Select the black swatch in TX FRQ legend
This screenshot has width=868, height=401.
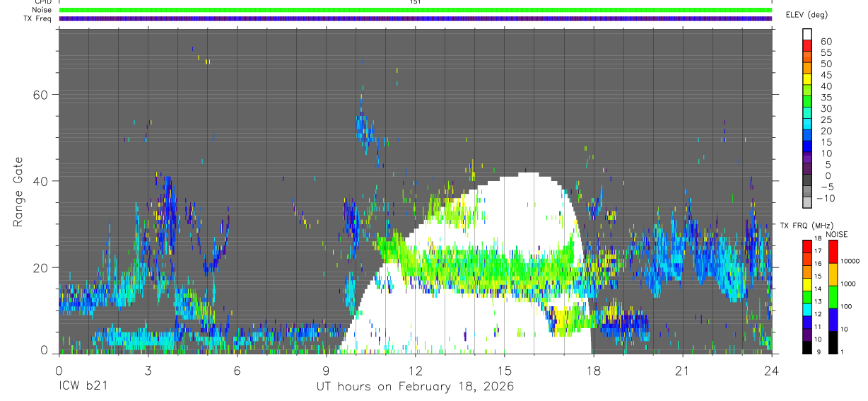[x=807, y=347]
